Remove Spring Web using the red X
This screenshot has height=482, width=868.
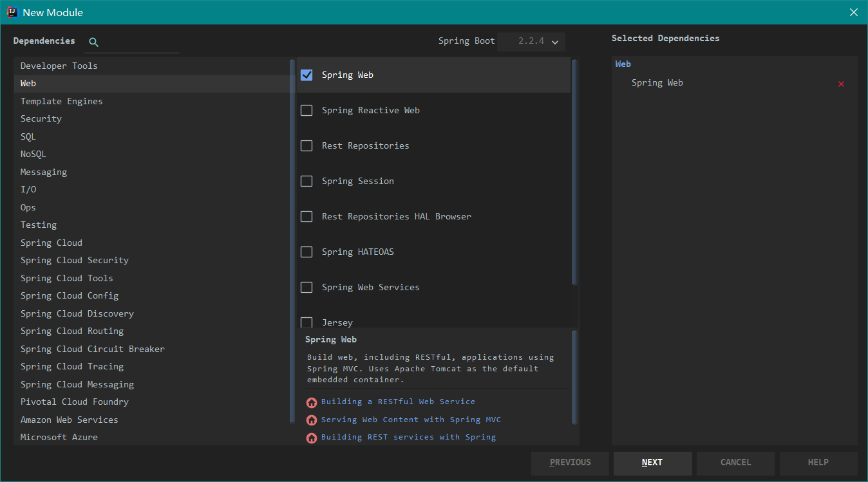pos(841,84)
